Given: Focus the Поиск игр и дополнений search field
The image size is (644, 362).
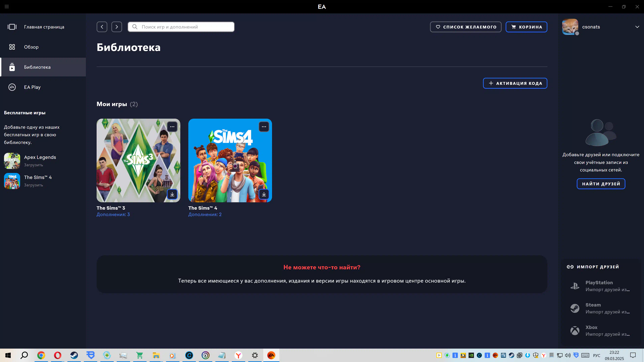Looking at the screenshot, I should click(181, 27).
